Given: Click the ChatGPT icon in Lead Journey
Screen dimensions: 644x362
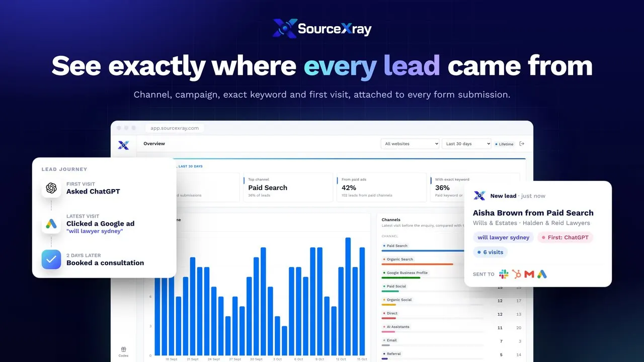Looking at the screenshot, I should [51, 188].
